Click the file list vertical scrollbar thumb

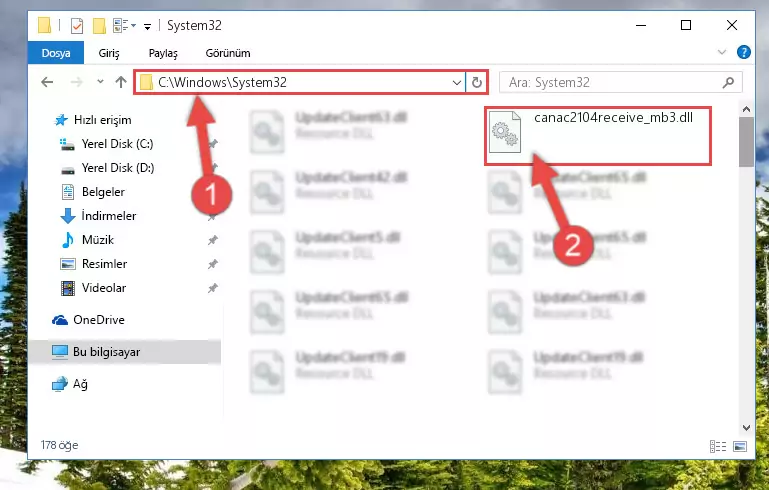click(x=746, y=142)
